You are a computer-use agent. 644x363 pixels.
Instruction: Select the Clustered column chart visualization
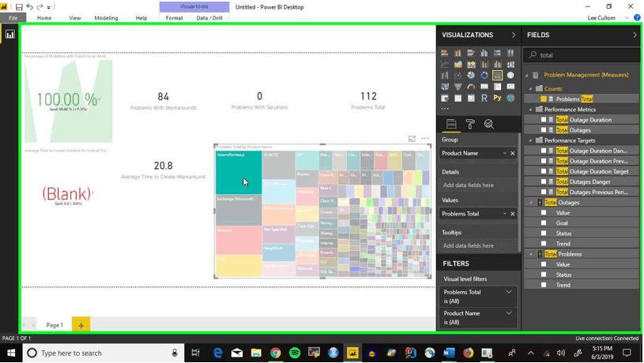(484, 53)
